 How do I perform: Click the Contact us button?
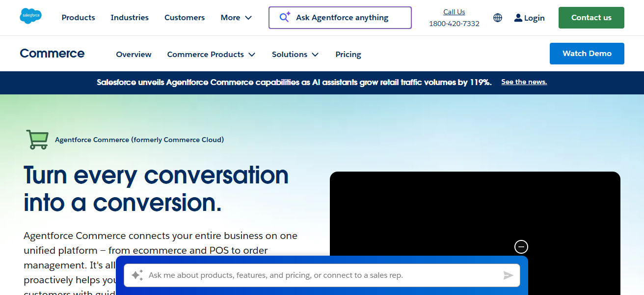click(x=591, y=17)
